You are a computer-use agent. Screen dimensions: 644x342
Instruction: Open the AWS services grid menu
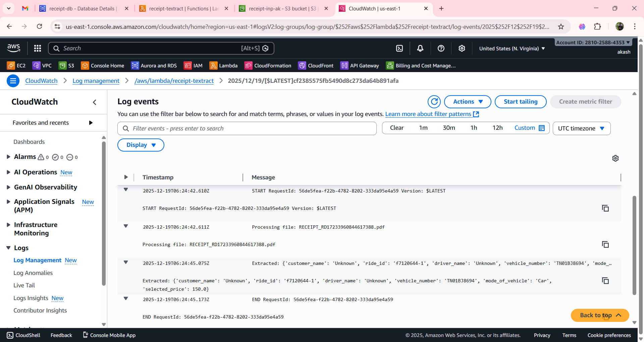(37, 48)
